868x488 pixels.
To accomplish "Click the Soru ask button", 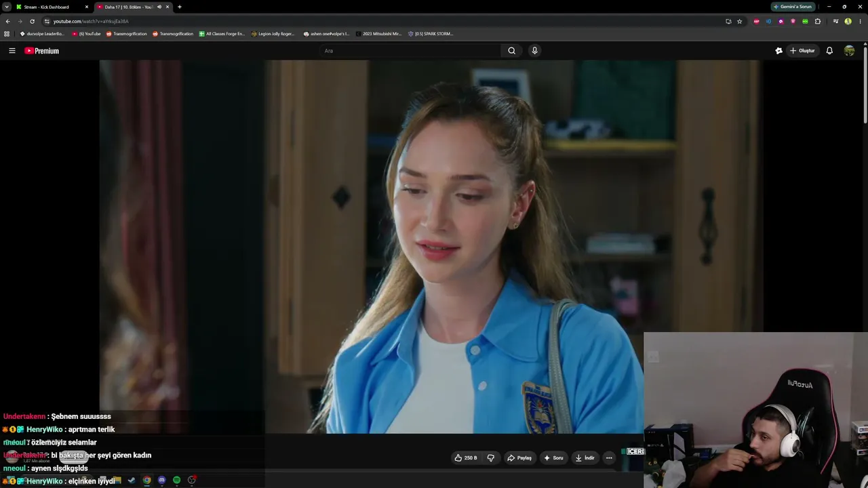I will point(554,458).
